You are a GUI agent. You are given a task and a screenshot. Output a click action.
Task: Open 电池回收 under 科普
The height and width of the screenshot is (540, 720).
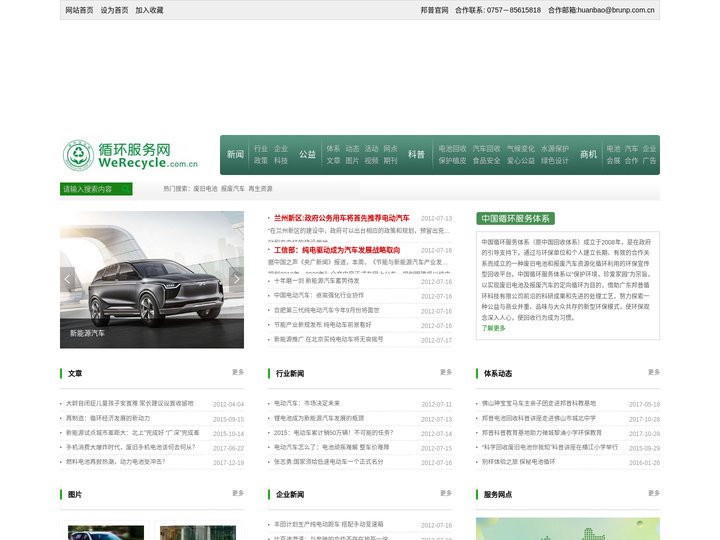coord(452,148)
